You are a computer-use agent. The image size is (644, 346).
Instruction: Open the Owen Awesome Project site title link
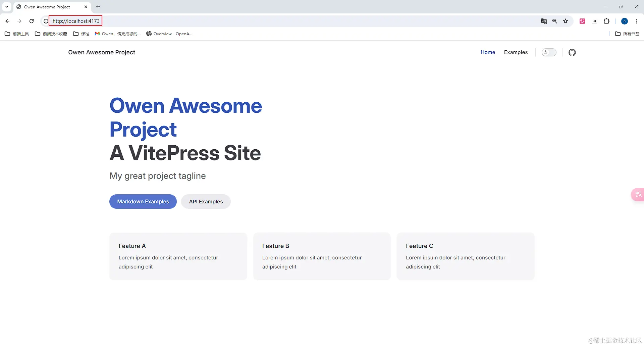coord(102,52)
